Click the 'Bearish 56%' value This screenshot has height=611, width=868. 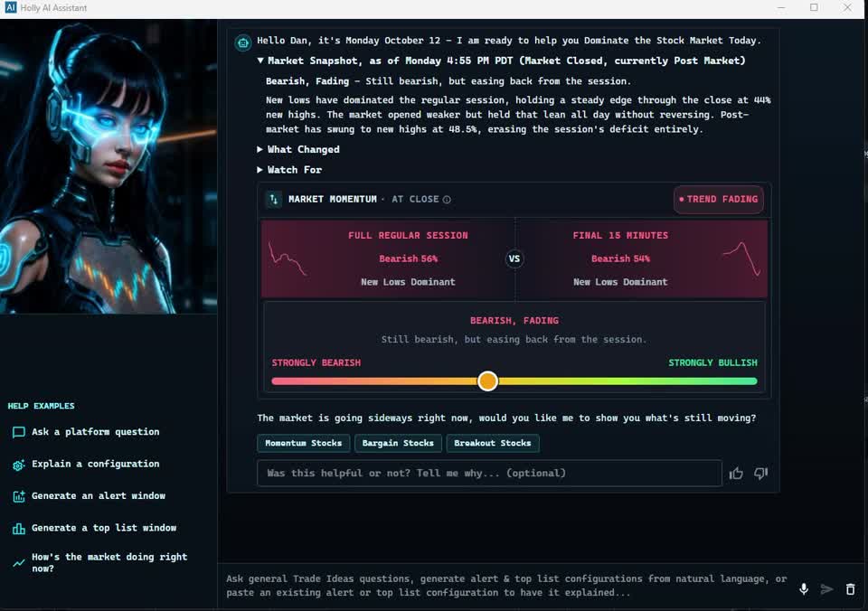[408, 258]
